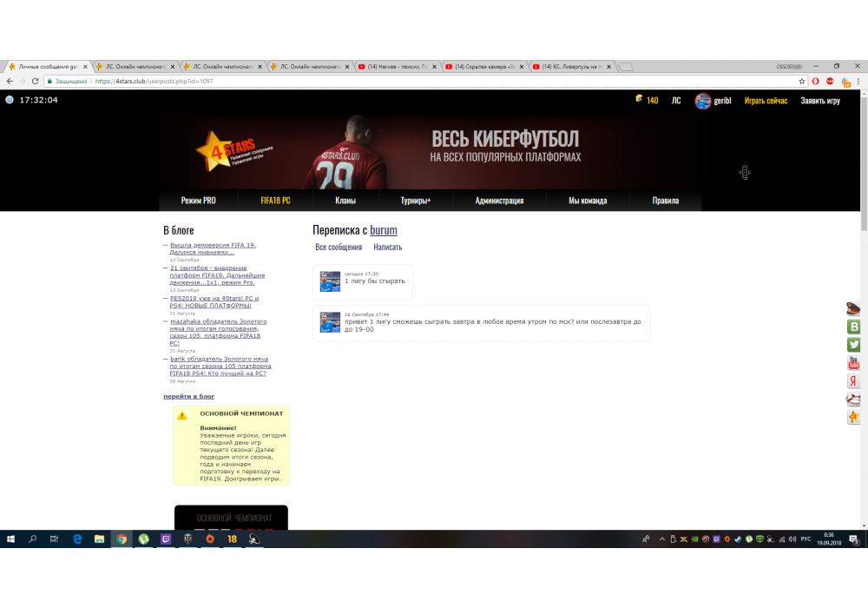Screen dimensions: 868x608
Task: Open the Режим PRO menu item
Action: click(198, 201)
